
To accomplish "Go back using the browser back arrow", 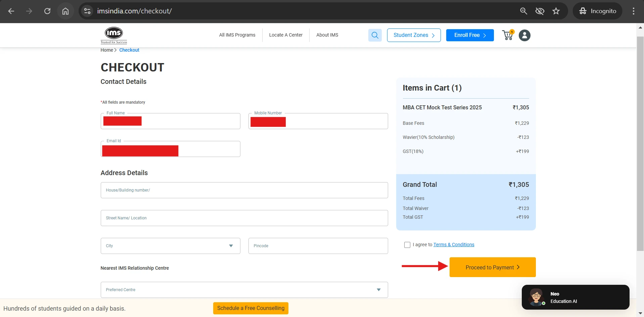I will click(x=11, y=11).
